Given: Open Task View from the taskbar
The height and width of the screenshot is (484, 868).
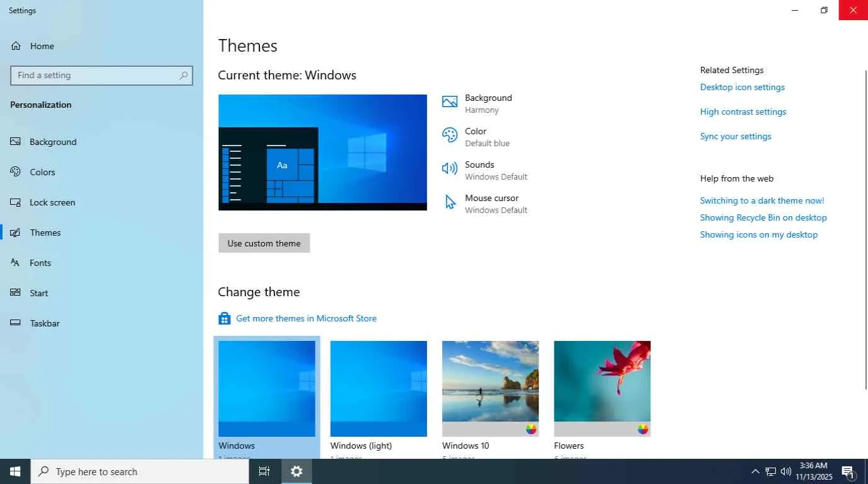Looking at the screenshot, I should [x=264, y=471].
